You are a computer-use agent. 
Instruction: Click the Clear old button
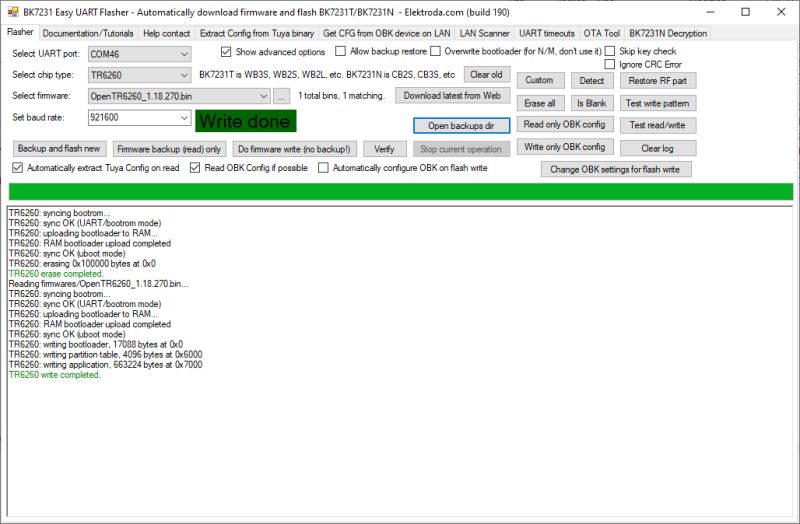[x=486, y=74]
